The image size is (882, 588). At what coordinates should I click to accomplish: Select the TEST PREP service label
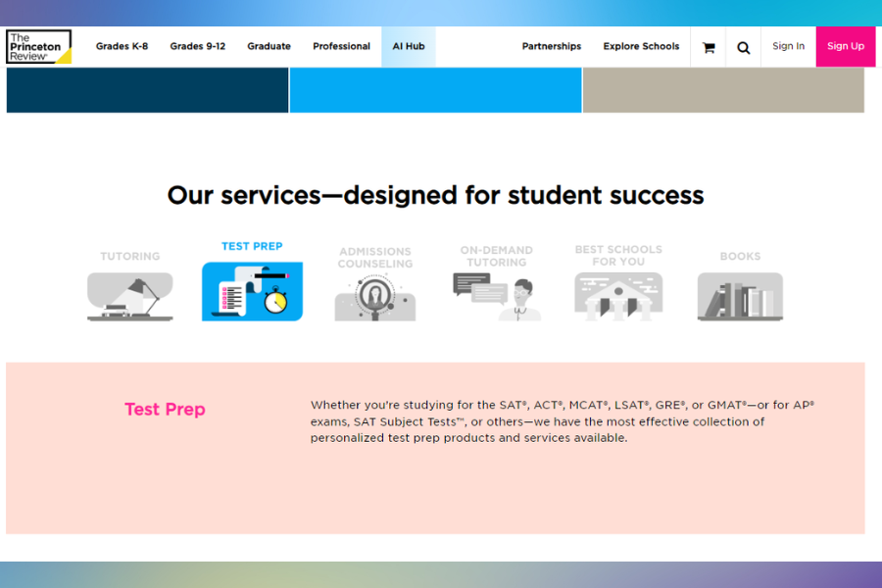point(252,246)
